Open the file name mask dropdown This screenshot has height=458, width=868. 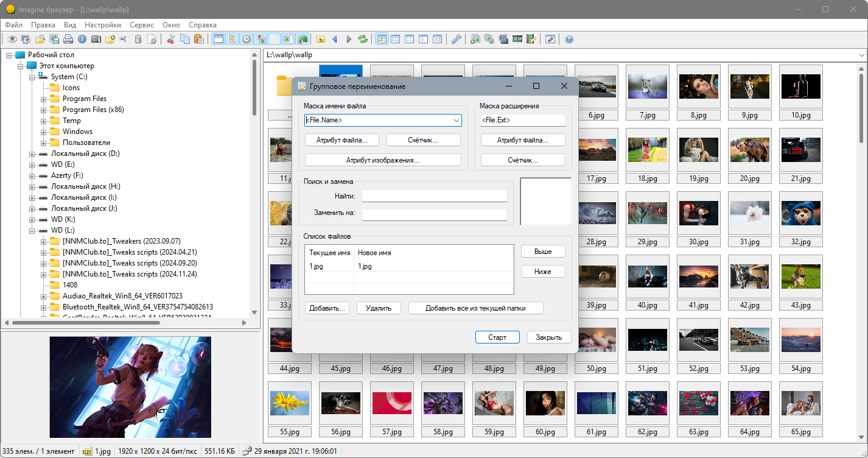click(456, 121)
